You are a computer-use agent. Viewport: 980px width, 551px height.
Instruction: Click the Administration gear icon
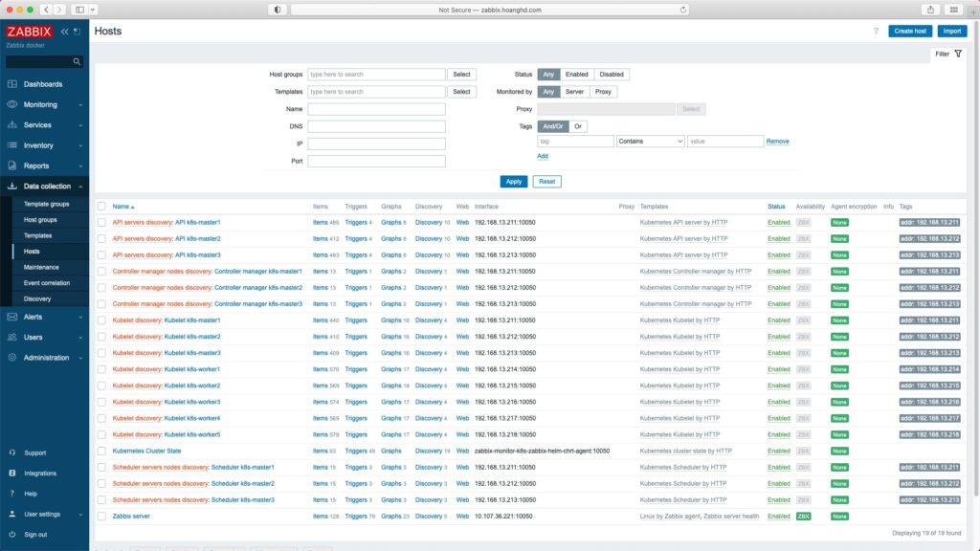click(x=11, y=358)
